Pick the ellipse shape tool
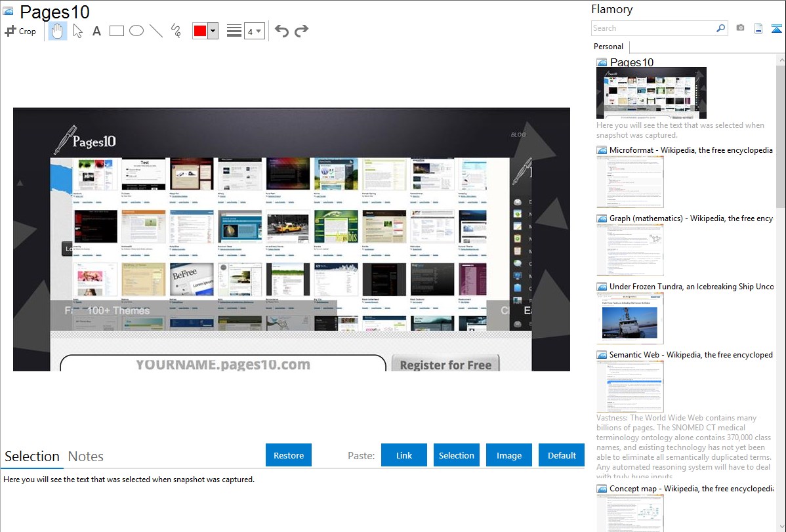 136,31
